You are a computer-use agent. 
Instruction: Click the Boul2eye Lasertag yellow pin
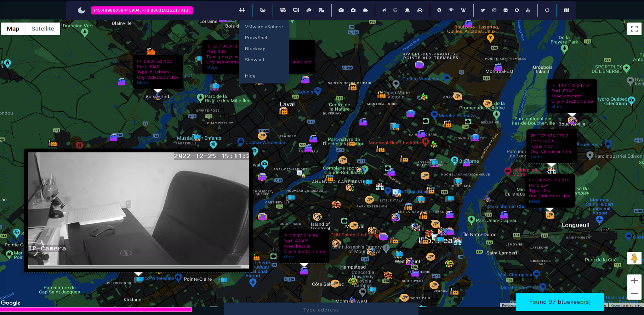(x=490, y=38)
